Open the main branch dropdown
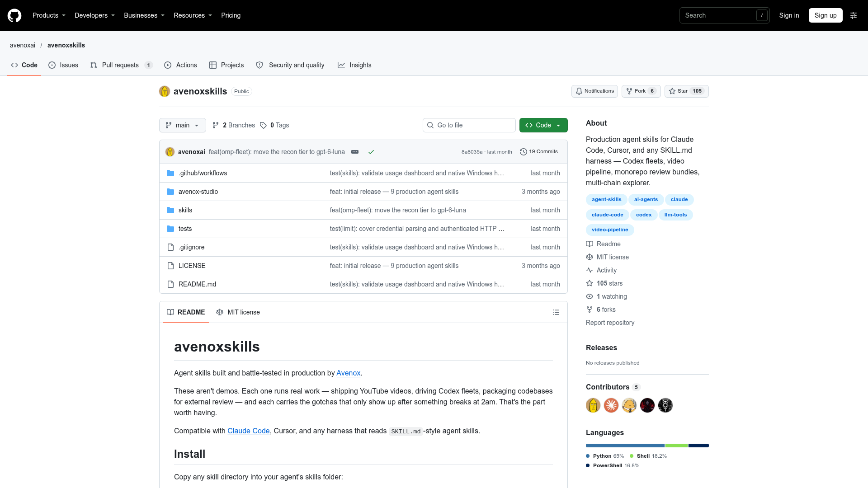This screenshot has height=488, width=868. (x=183, y=125)
